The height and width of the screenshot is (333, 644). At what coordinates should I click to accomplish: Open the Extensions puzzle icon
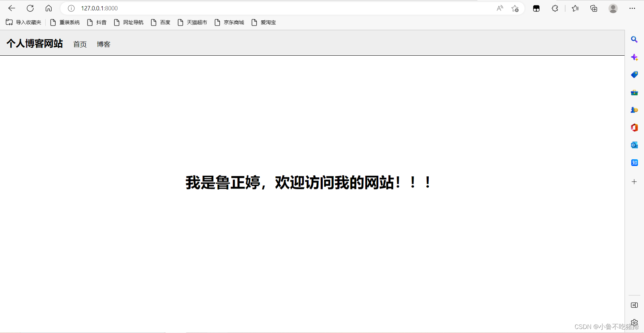click(555, 8)
